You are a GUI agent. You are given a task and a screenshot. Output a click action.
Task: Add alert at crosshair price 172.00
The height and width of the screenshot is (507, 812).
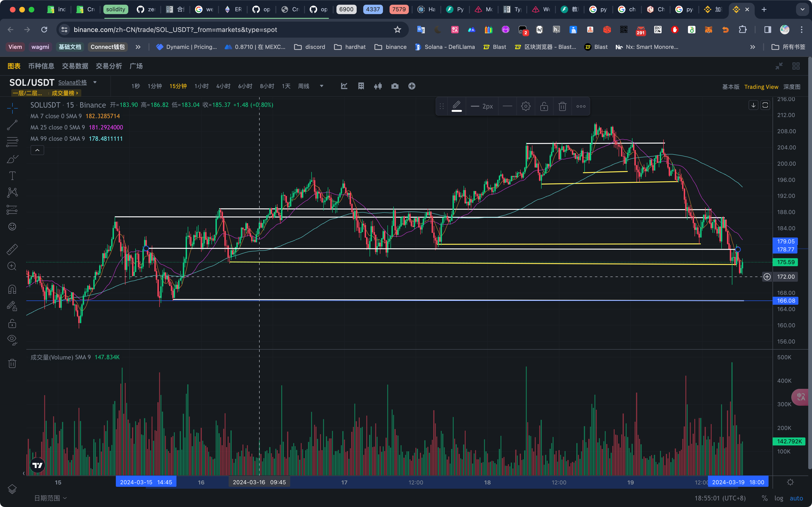click(x=767, y=277)
